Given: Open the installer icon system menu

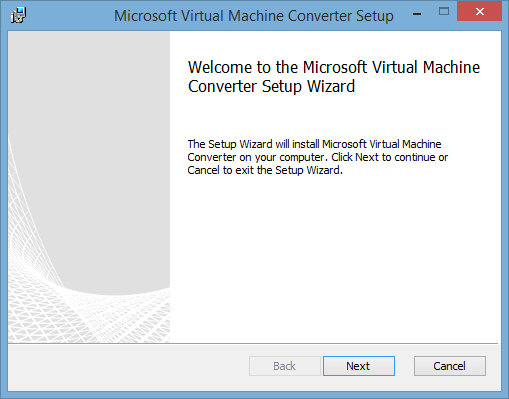Looking at the screenshot, I should (x=18, y=15).
